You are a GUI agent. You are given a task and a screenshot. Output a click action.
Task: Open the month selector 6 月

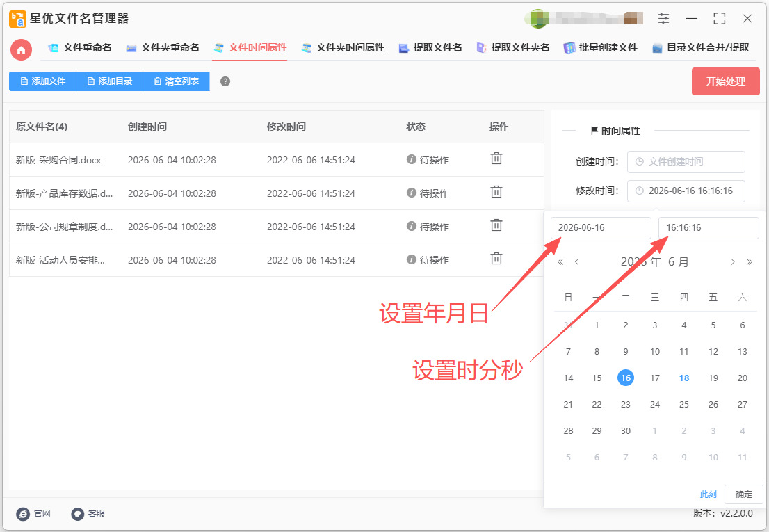tap(679, 262)
